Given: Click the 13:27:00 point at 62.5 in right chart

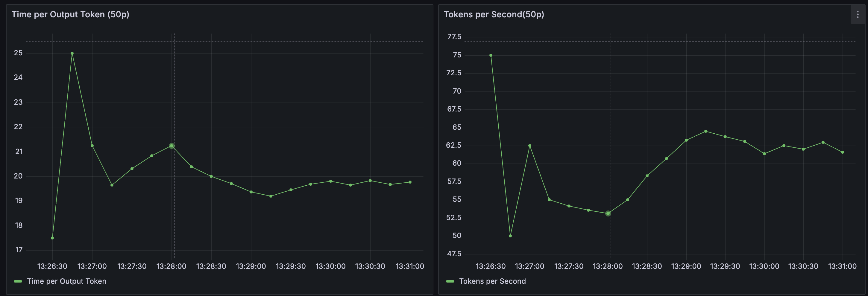Looking at the screenshot, I should click(x=530, y=146).
